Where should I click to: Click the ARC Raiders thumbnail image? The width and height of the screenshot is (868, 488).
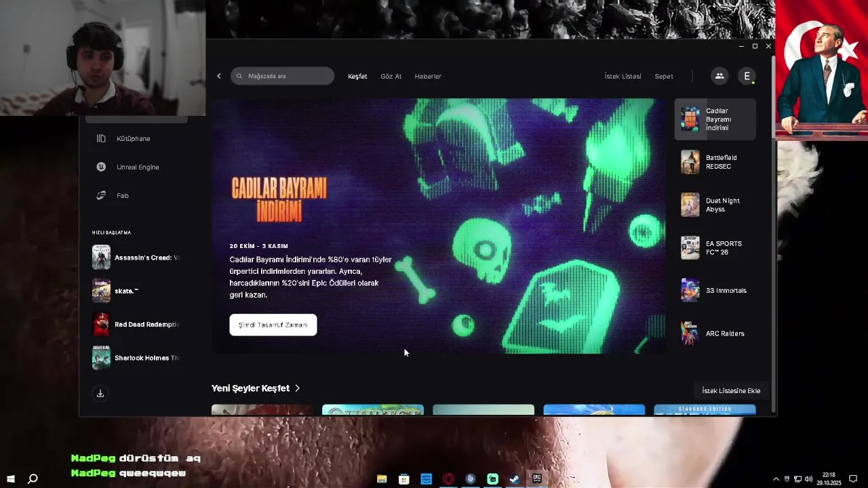[690, 333]
